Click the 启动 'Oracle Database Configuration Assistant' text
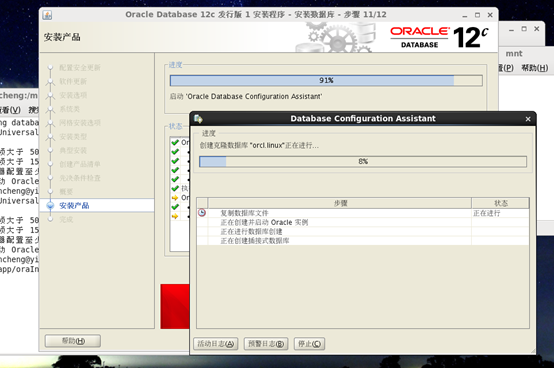Screen dimensions: 554x368 246,96
